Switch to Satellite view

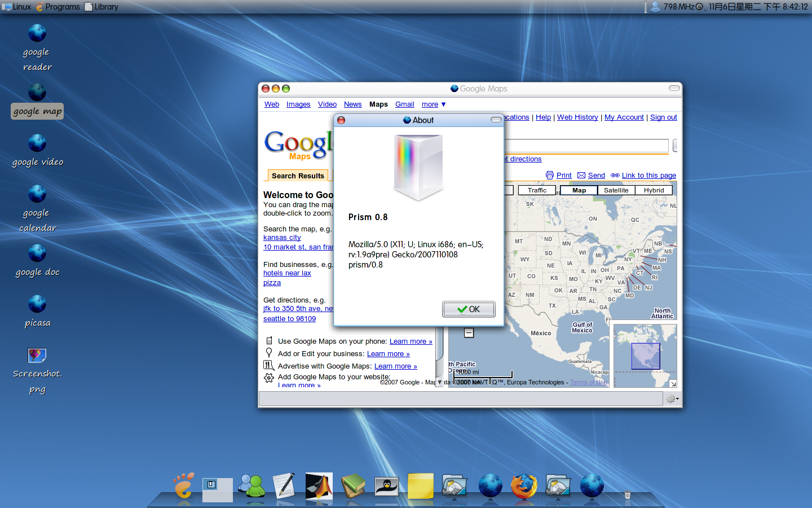[x=616, y=190]
